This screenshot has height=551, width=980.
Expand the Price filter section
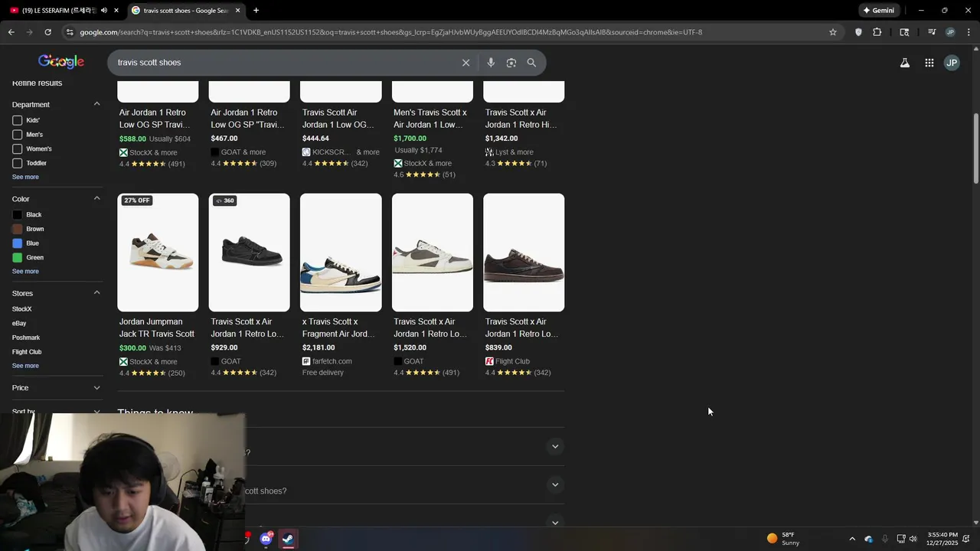click(x=96, y=388)
